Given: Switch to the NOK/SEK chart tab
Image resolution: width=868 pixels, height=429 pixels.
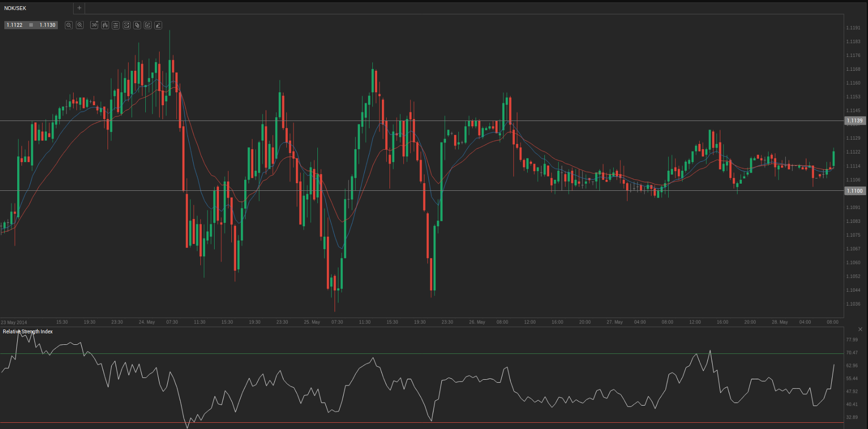Looking at the screenshot, I should tap(15, 8).
